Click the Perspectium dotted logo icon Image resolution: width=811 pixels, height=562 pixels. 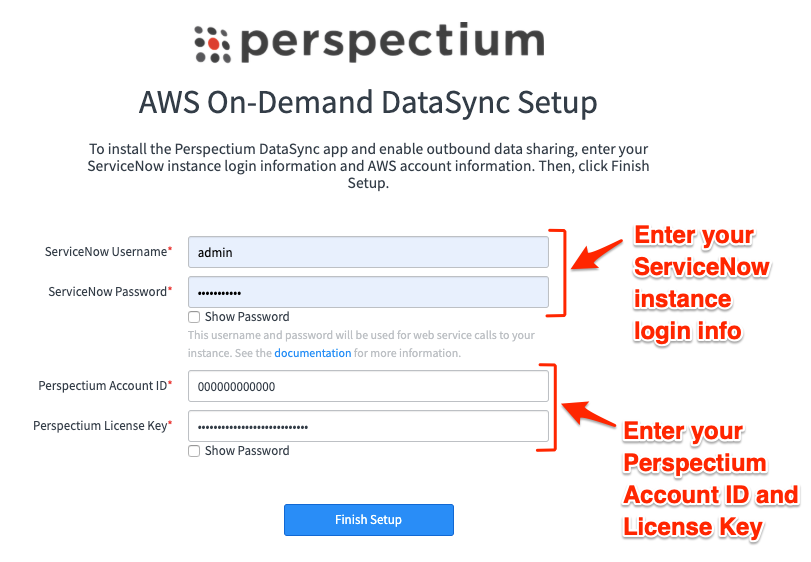212,44
